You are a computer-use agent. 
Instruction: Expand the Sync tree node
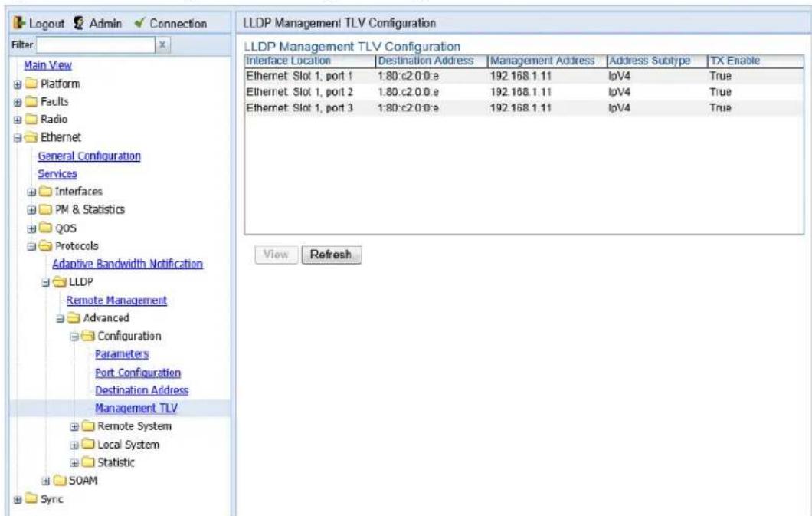pyautogui.click(x=18, y=499)
